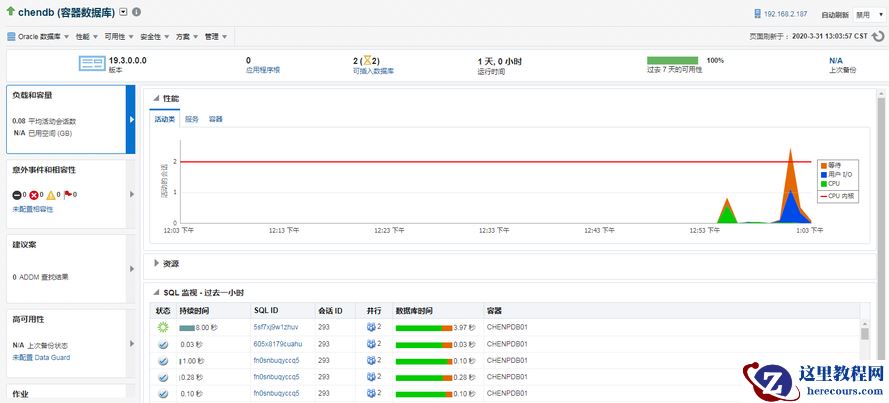Click the parallel icon in first SQL row
This screenshot has width=889, height=403.
coord(372,327)
